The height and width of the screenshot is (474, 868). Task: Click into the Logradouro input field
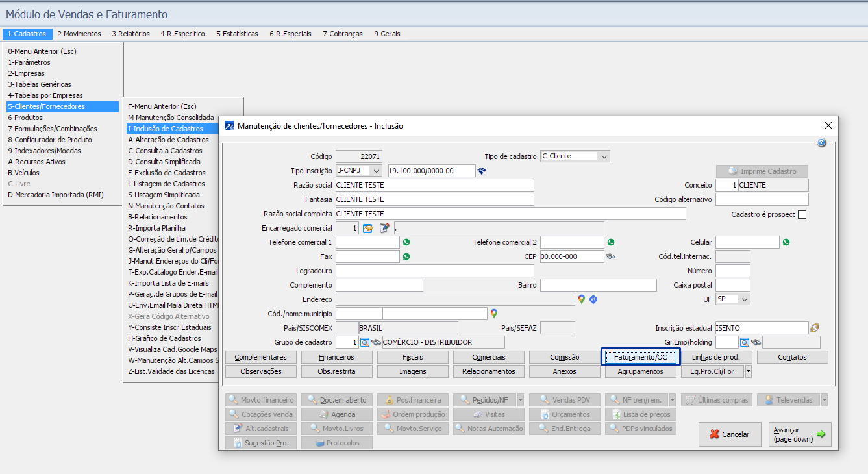pyautogui.click(x=434, y=271)
